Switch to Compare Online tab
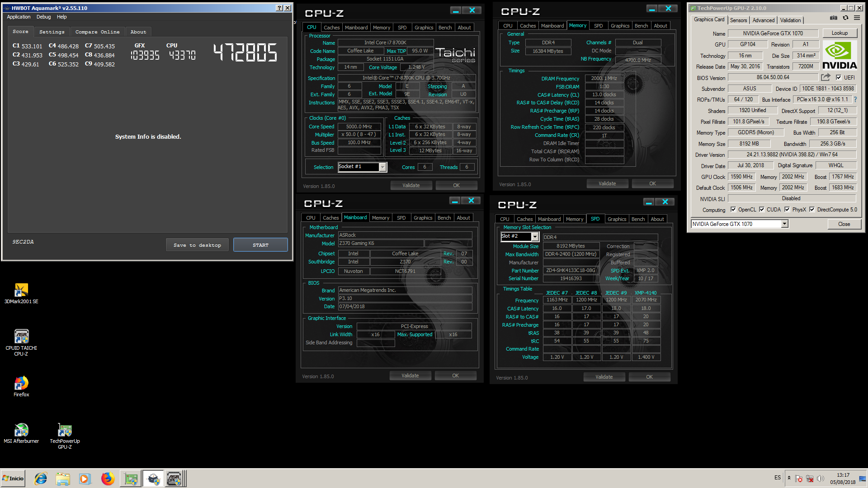 tap(97, 32)
